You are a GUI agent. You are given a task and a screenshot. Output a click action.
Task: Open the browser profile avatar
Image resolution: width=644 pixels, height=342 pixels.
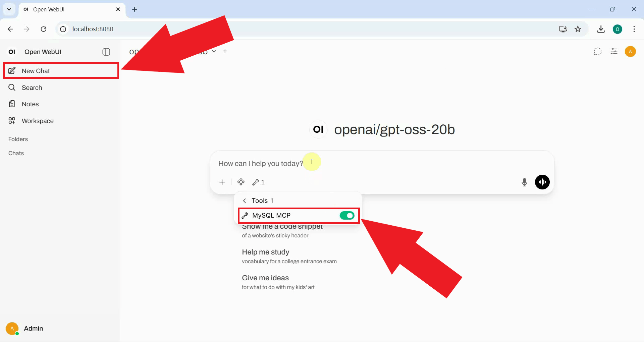618,29
